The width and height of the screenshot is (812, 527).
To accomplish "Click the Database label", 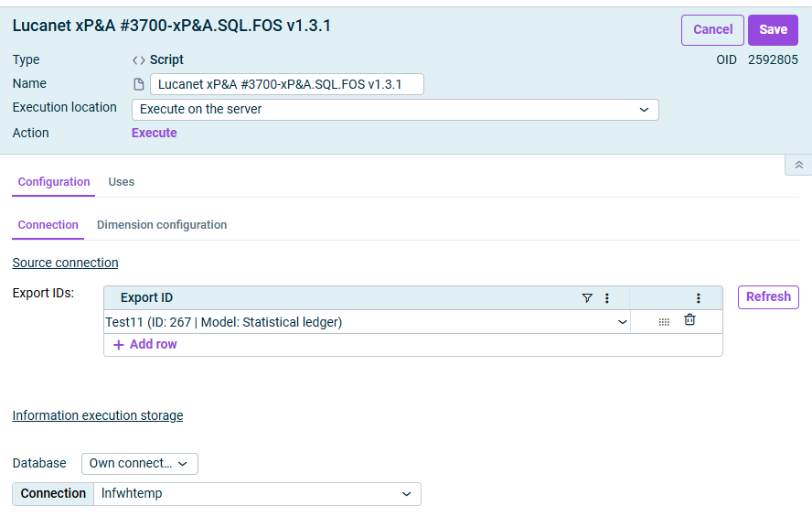I will [x=39, y=463].
